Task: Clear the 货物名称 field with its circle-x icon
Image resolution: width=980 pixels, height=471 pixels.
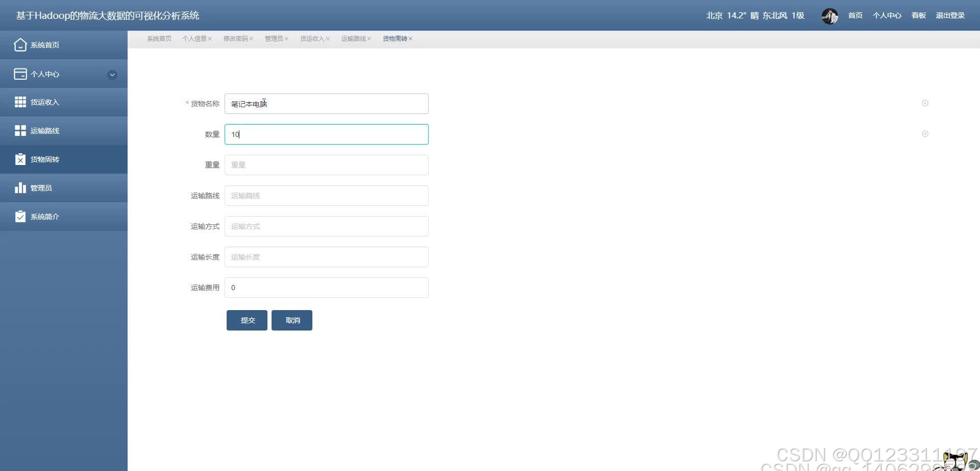Action: [925, 103]
